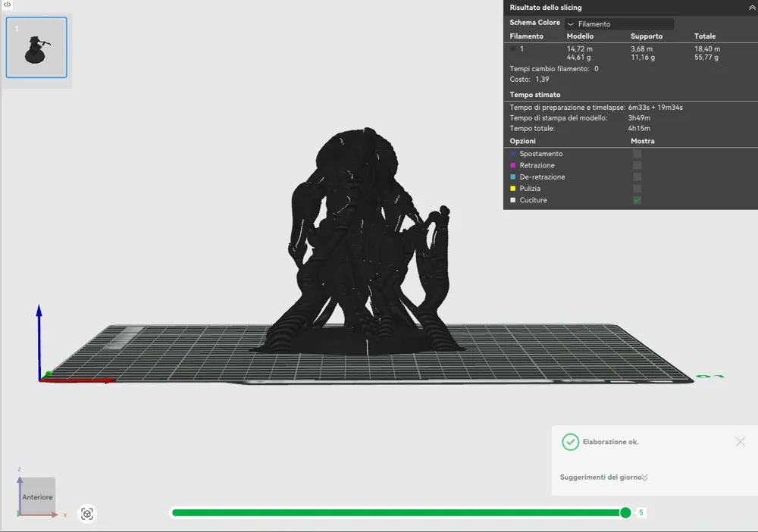Click the slider value field showing 5
758x532 pixels.
tap(641, 512)
